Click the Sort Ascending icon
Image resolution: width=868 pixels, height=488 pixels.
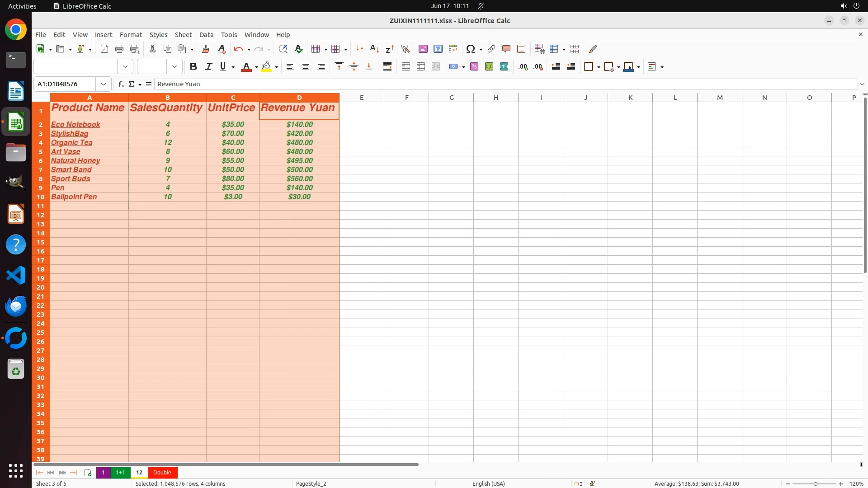tap(374, 49)
